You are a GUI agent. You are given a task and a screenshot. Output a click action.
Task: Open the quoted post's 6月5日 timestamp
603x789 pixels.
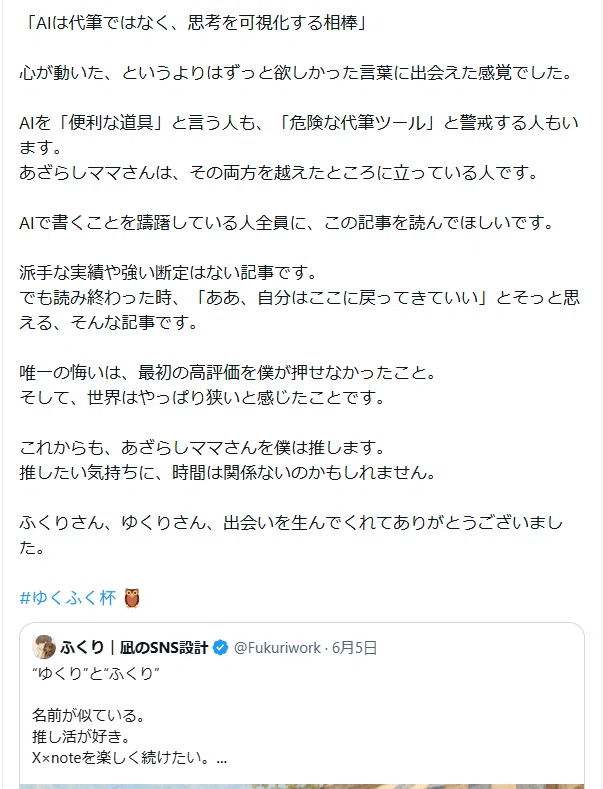click(x=354, y=648)
